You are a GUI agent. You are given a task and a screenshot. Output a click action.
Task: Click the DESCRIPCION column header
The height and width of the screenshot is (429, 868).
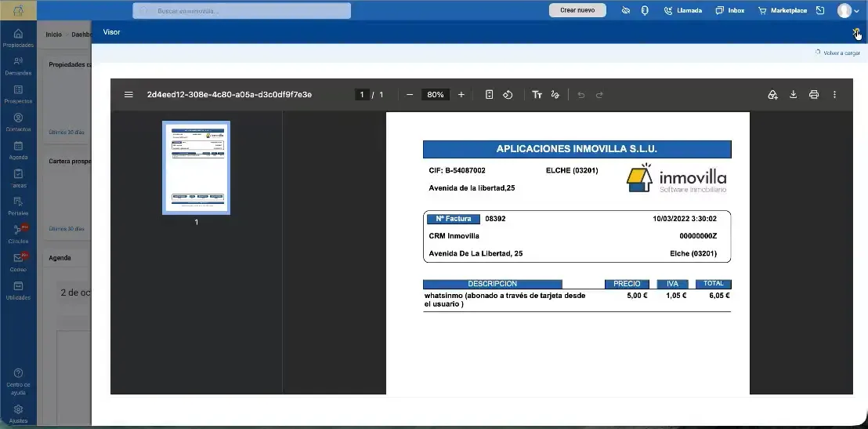493,284
